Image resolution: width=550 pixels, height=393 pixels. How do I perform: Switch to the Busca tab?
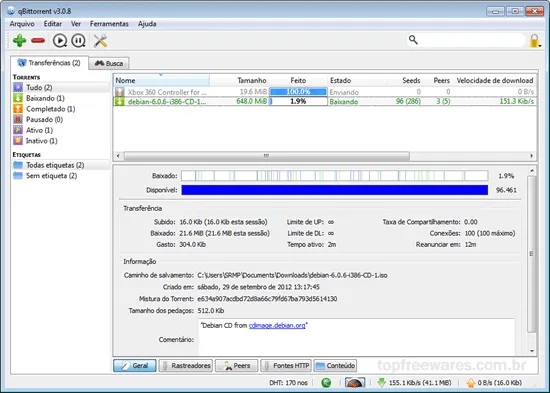point(109,63)
